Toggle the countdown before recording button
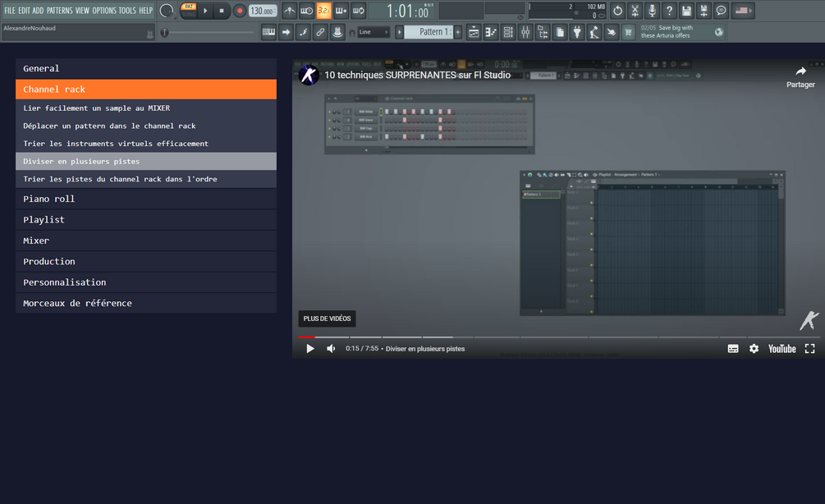The width and height of the screenshot is (825, 504). 323,11
